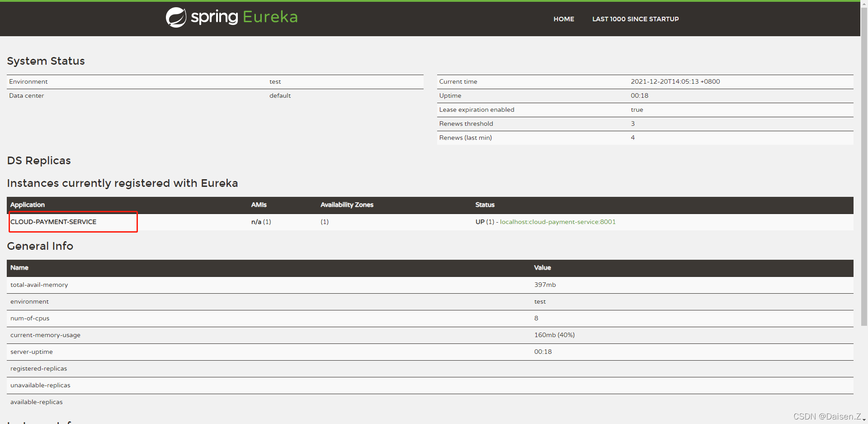Click the total-avail-memory row name

pos(39,285)
